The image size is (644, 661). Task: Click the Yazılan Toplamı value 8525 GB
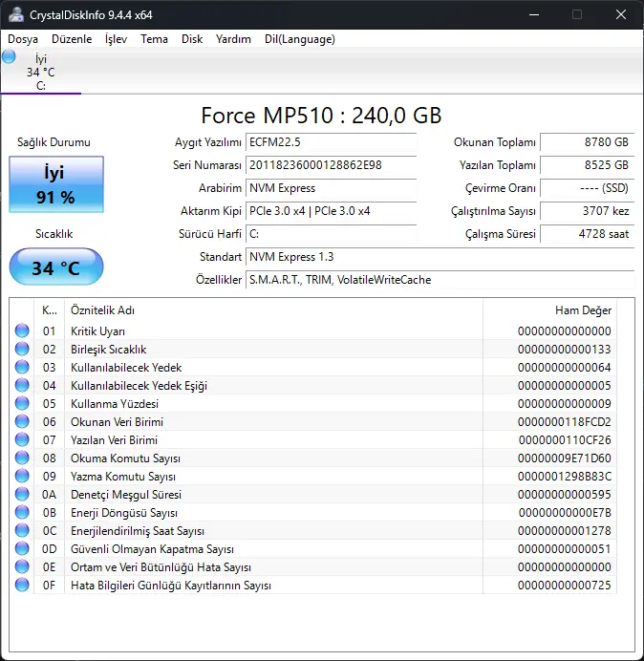[587, 165]
